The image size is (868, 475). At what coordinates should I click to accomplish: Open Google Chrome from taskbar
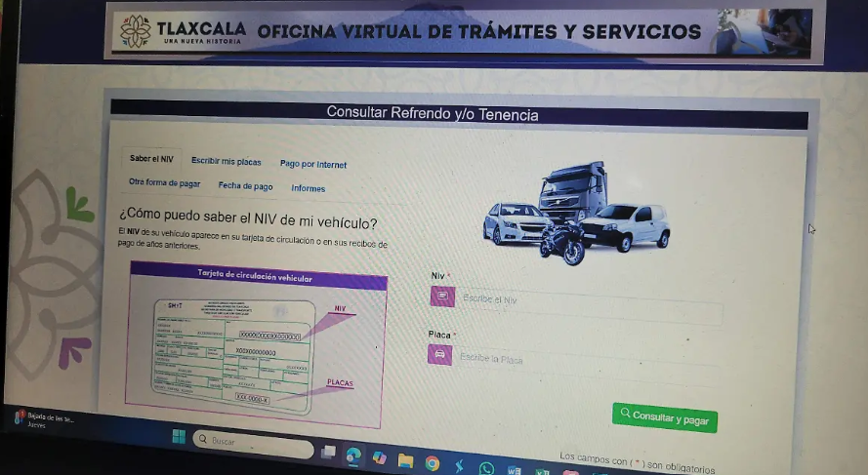pyautogui.click(x=432, y=463)
